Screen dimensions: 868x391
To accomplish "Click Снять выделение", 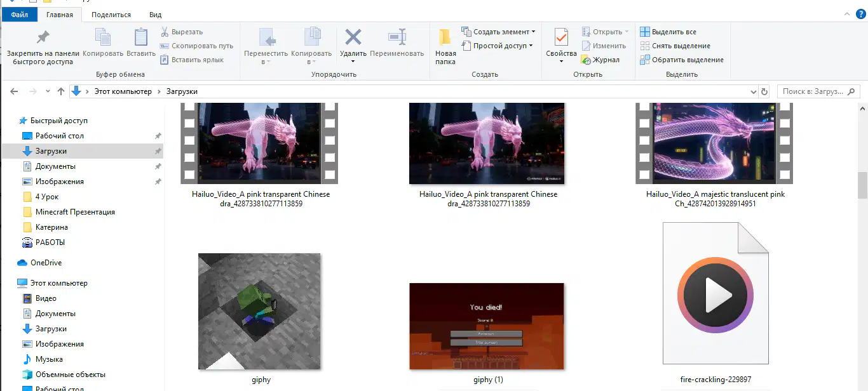I will pos(675,46).
